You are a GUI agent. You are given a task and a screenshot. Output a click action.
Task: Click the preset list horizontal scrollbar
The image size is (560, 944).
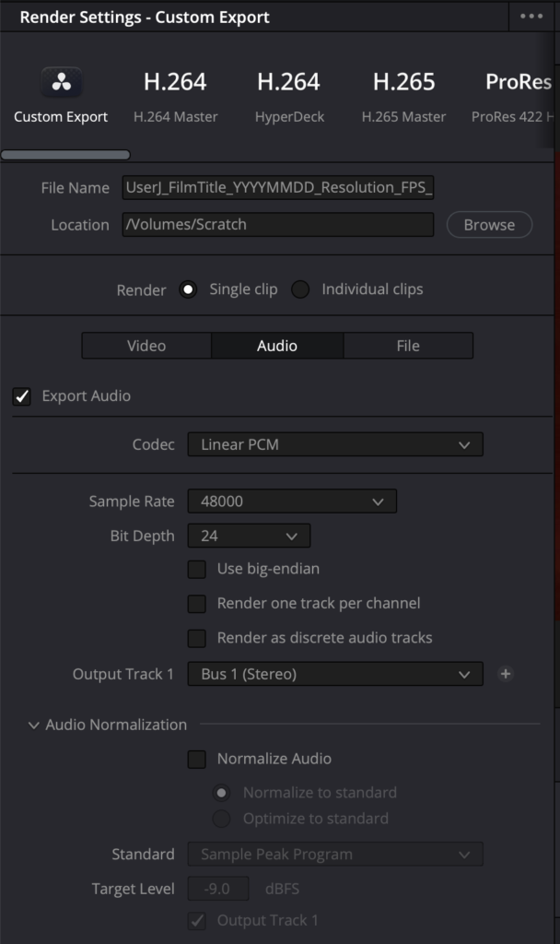[x=65, y=155]
